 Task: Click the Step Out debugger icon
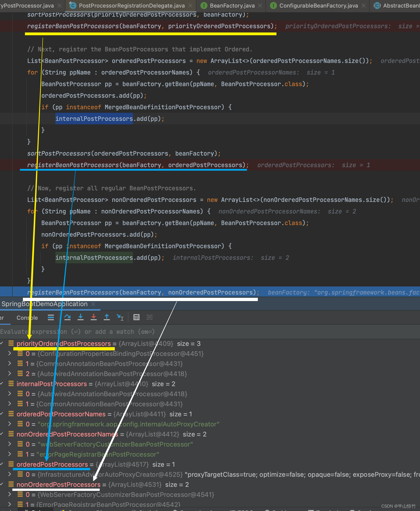[107, 317]
